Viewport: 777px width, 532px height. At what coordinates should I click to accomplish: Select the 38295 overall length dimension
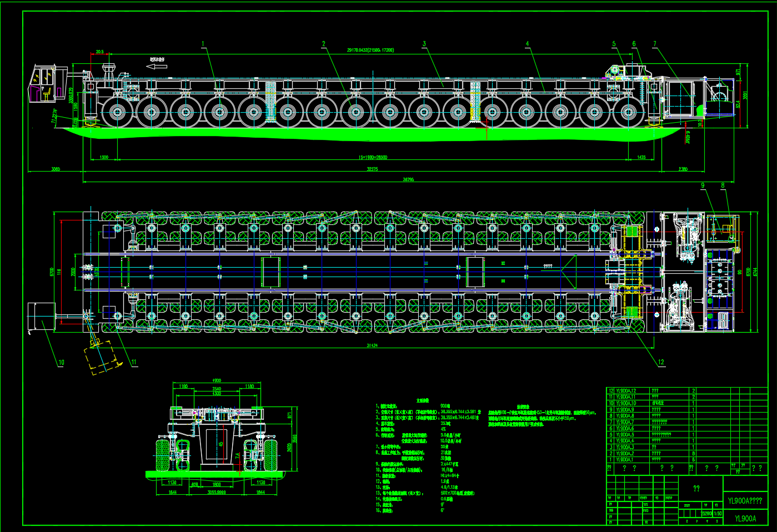(x=408, y=179)
